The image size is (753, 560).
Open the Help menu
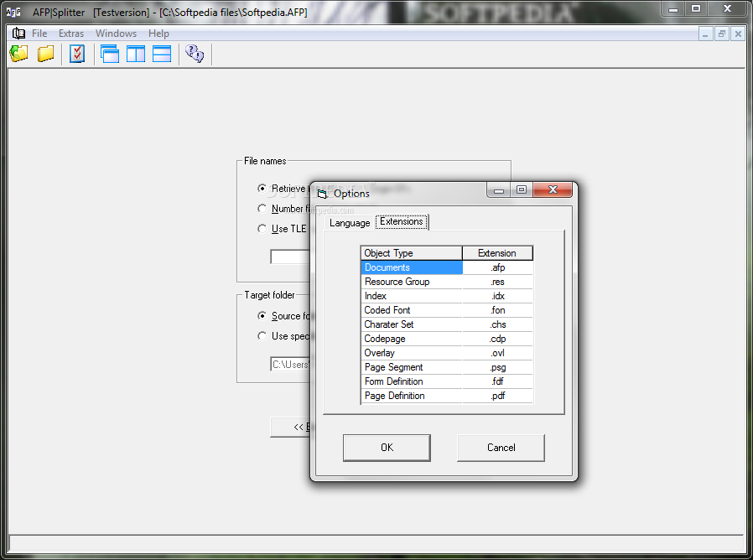[x=158, y=34]
